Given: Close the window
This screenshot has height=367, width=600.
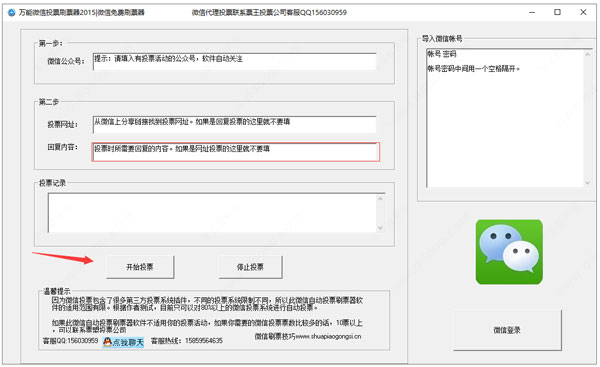Looking at the screenshot, I should click(583, 12).
